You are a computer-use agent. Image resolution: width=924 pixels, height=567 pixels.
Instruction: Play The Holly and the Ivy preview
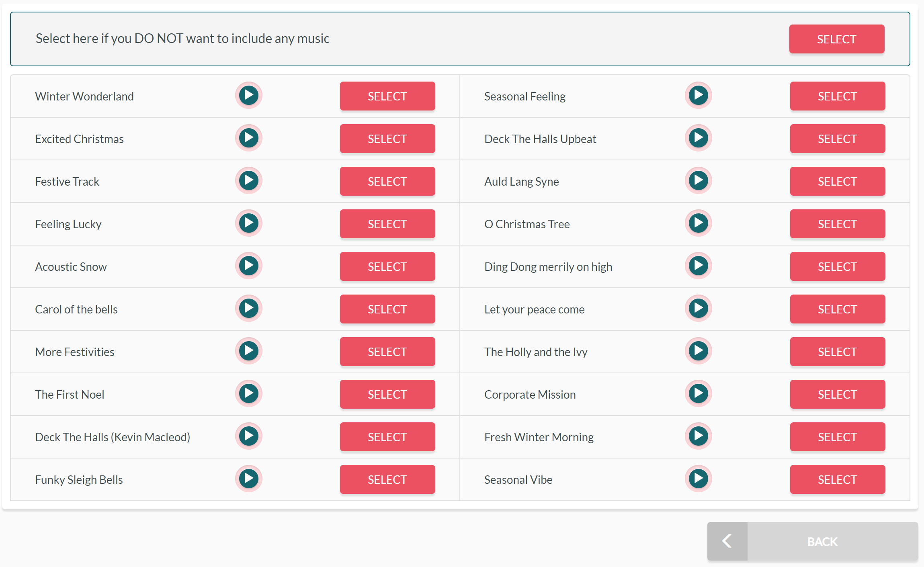[x=699, y=351]
